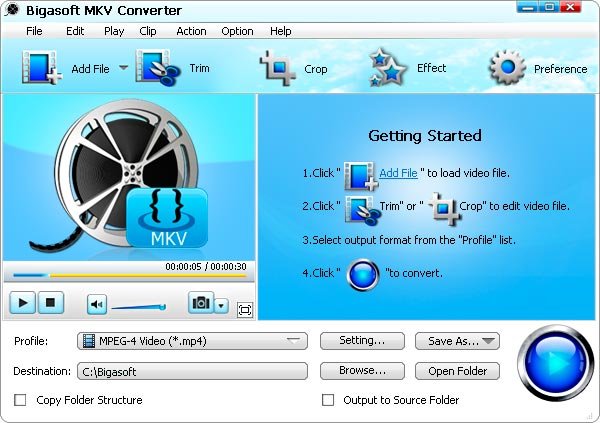Open the Add File dropdown arrow
The height and width of the screenshot is (423, 600).
[x=123, y=68]
